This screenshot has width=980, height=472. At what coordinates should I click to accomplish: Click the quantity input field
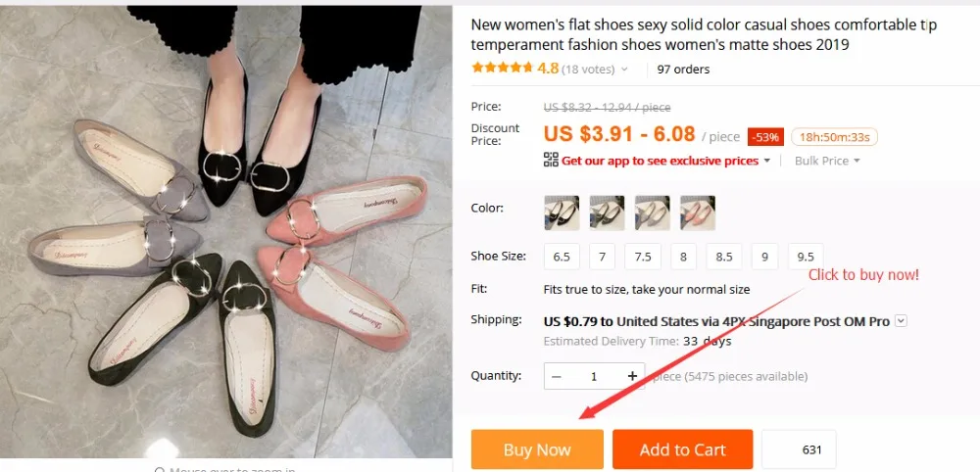coord(594,376)
